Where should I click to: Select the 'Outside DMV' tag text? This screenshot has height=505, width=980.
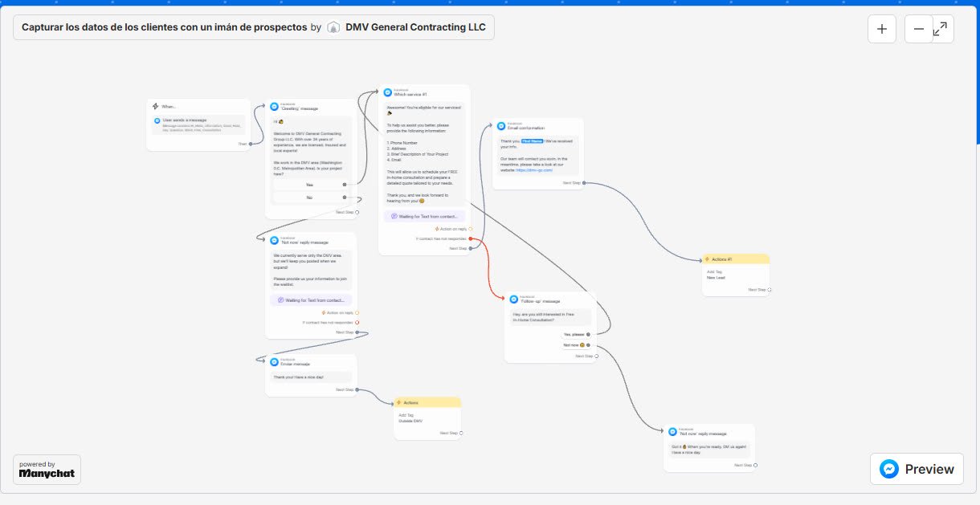click(x=410, y=421)
